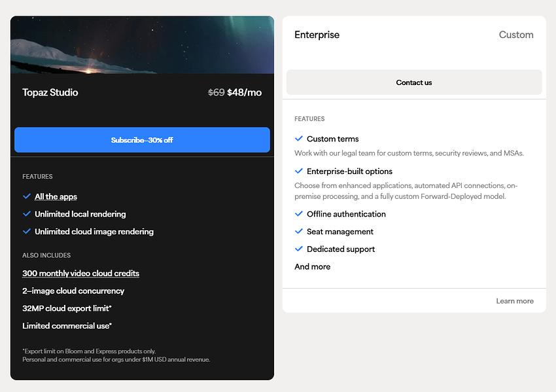
Task: Click the 2–image cloud concurrency text
Action: (x=73, y=291)
